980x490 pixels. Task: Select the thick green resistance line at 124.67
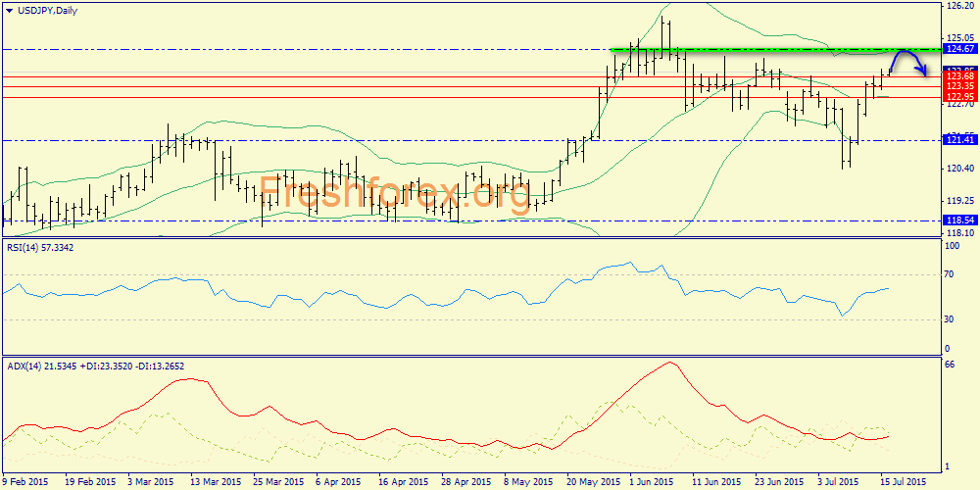click(x=776, y=49)
